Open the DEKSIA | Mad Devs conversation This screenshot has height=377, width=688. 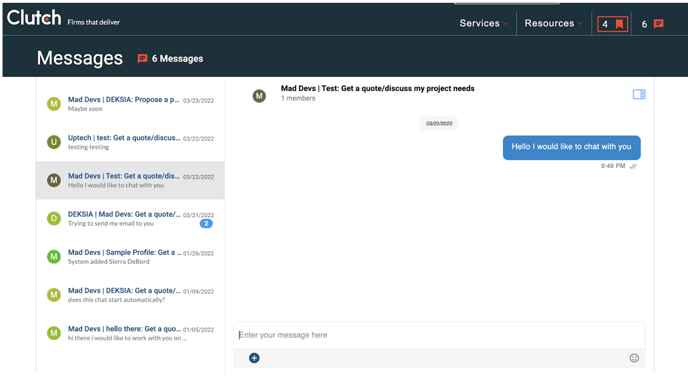pos(130,219)
